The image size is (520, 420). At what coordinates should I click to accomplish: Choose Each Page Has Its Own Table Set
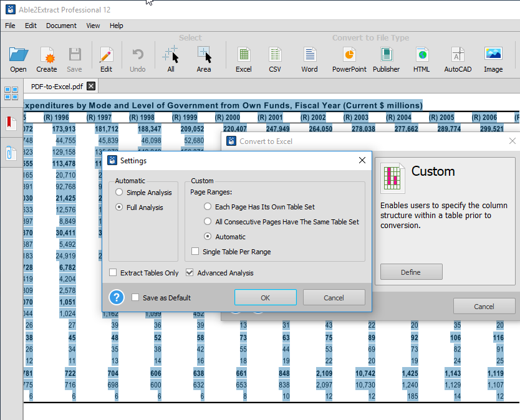pos(208,206)
